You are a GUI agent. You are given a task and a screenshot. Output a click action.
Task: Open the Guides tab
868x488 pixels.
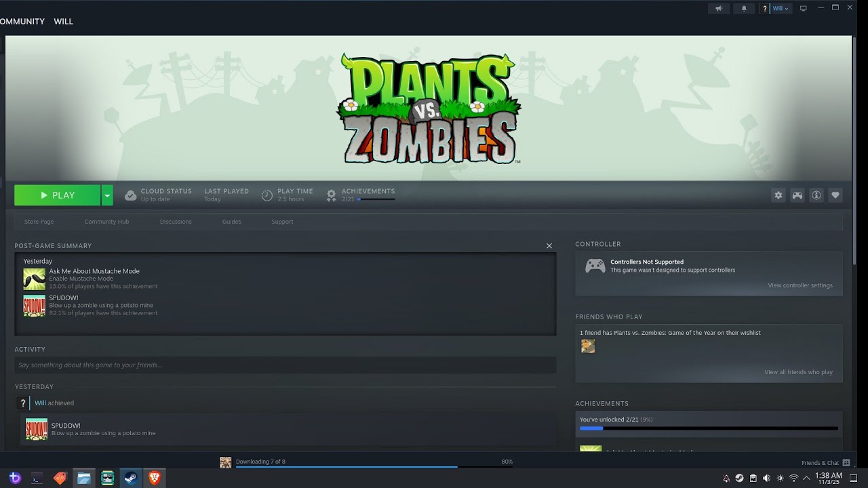231,222
